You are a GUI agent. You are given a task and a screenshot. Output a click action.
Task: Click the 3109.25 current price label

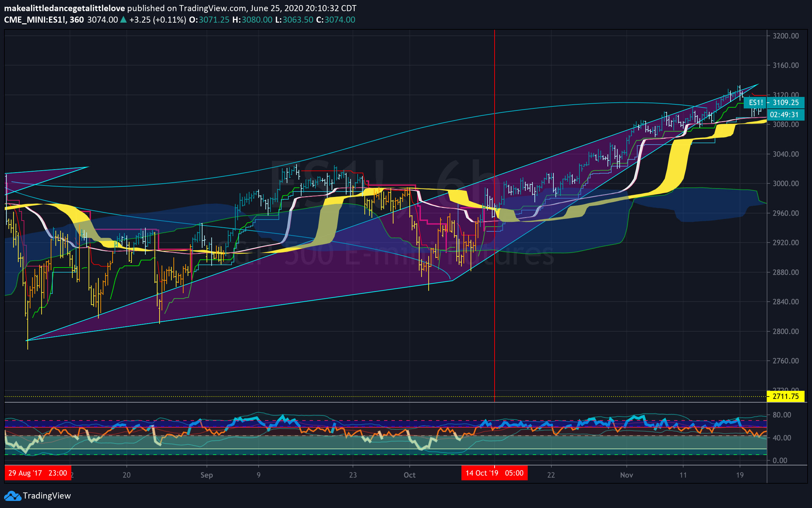coord(786,103)
